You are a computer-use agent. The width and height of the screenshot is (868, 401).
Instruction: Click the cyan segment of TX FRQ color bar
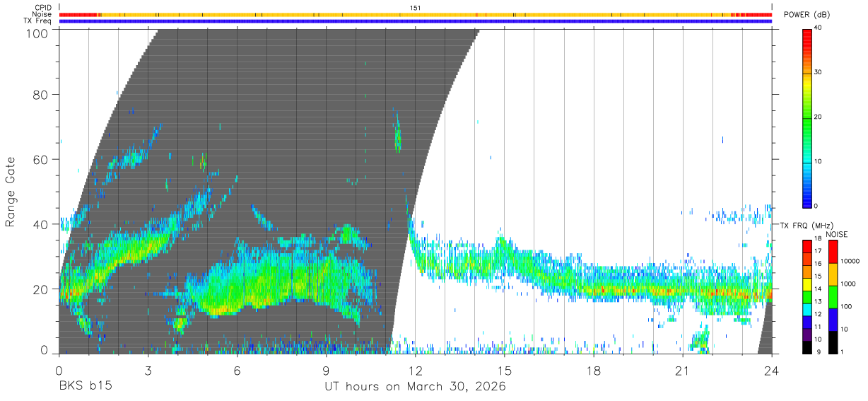807,310
